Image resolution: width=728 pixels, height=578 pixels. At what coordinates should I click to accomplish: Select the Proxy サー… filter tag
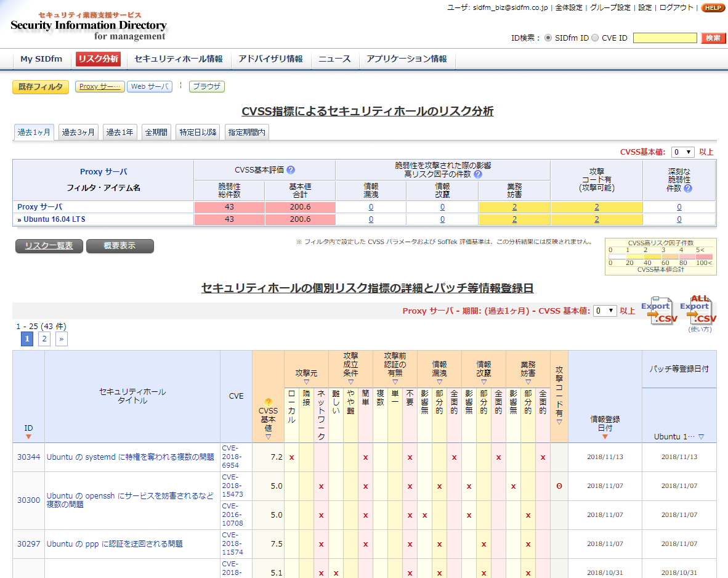click(100, 86)
